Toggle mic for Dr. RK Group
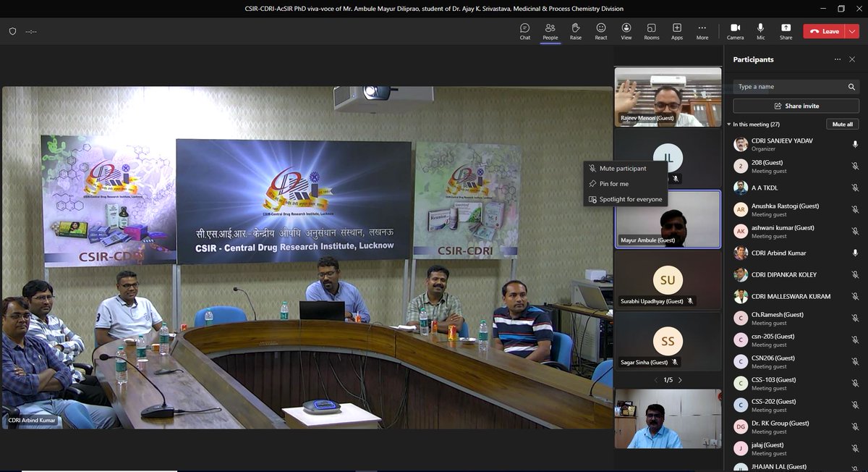Screen dimensions: 868x472 (855, 427)
